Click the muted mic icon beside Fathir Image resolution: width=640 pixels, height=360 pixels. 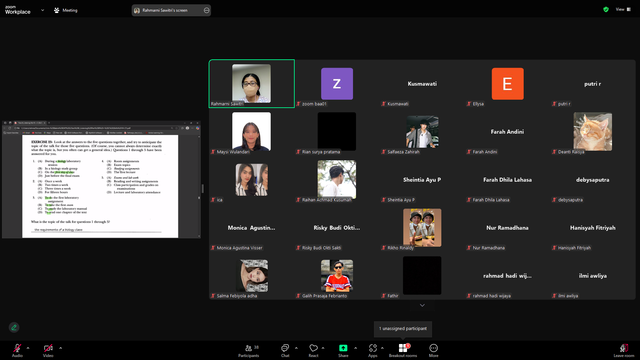384,296
